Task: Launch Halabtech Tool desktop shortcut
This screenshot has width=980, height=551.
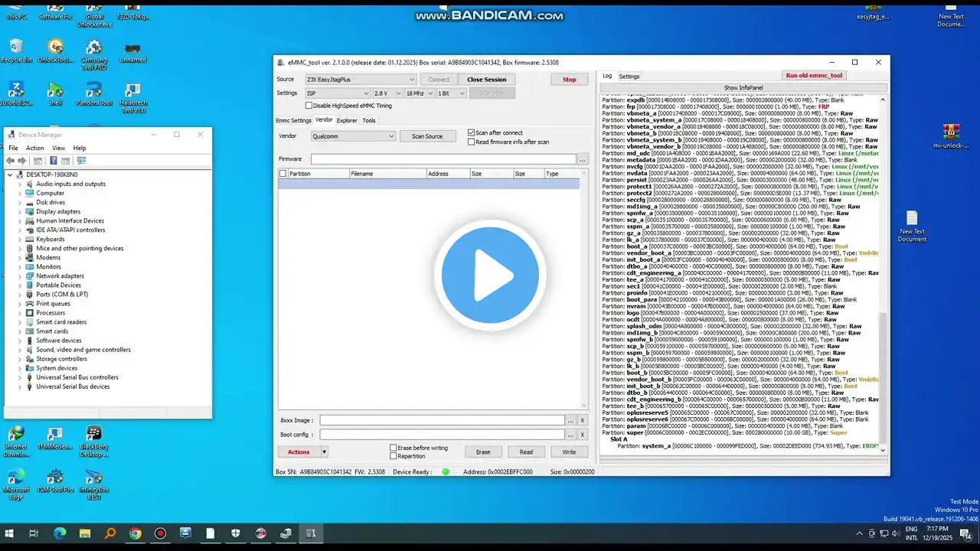Action: tap(132, 98)
